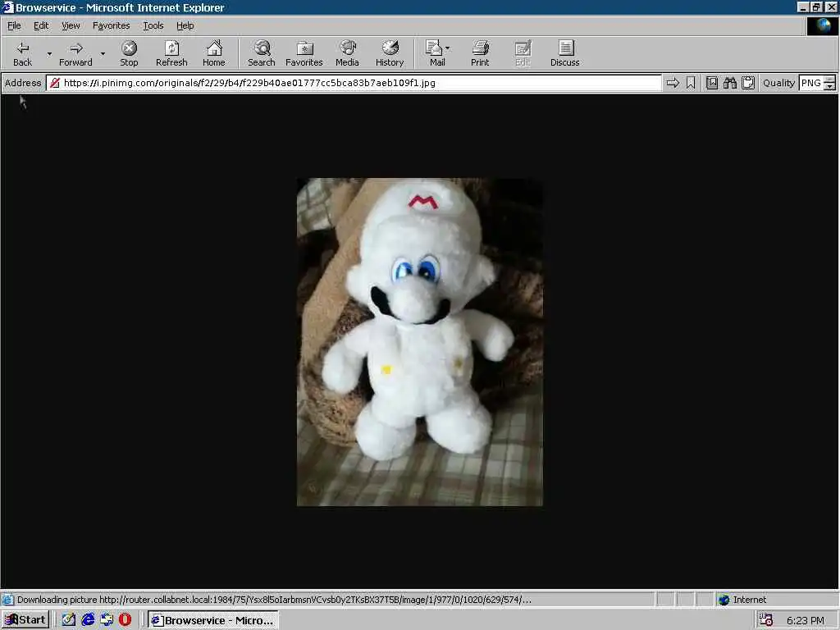Click the clipboard icon near Quality
The height and width of the screenshot is (630, 840).
[748, 83]
